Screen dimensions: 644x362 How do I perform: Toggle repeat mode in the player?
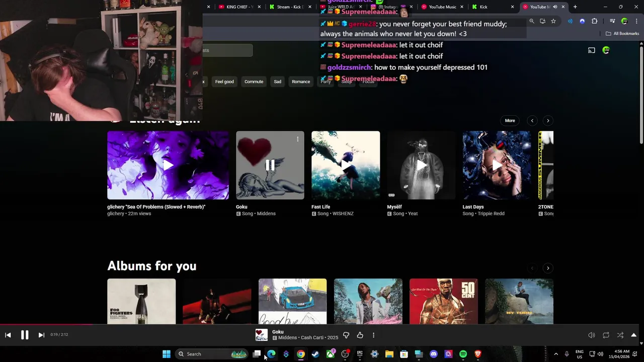pyautogui.click(x=606, y=335)
